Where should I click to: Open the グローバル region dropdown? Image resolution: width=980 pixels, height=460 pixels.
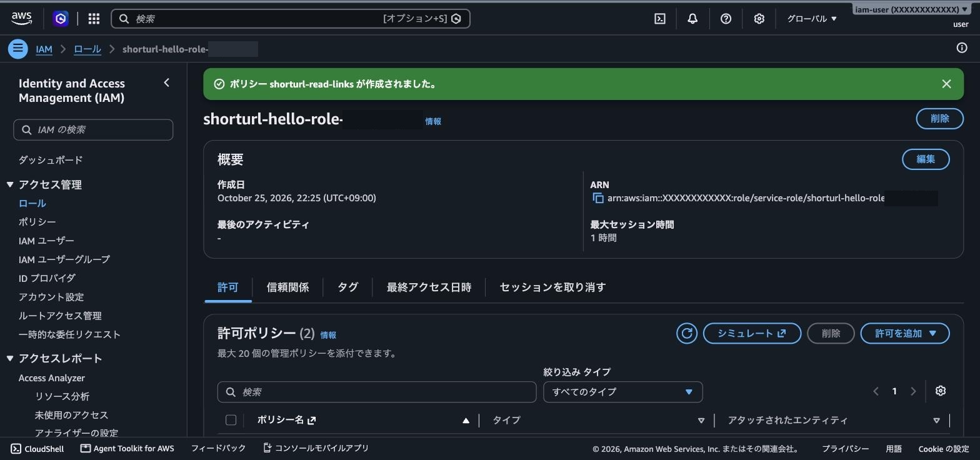pos(811,19)
